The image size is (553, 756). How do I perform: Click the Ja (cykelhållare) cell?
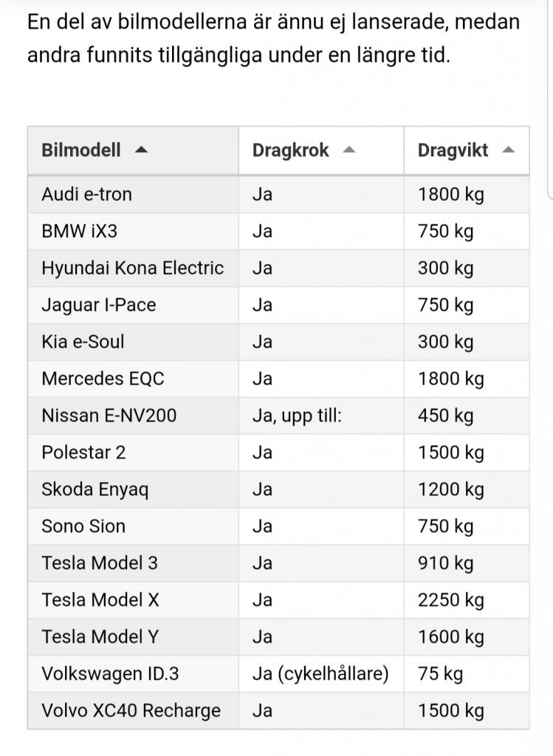pyautogui.click(x=321, y=674)
